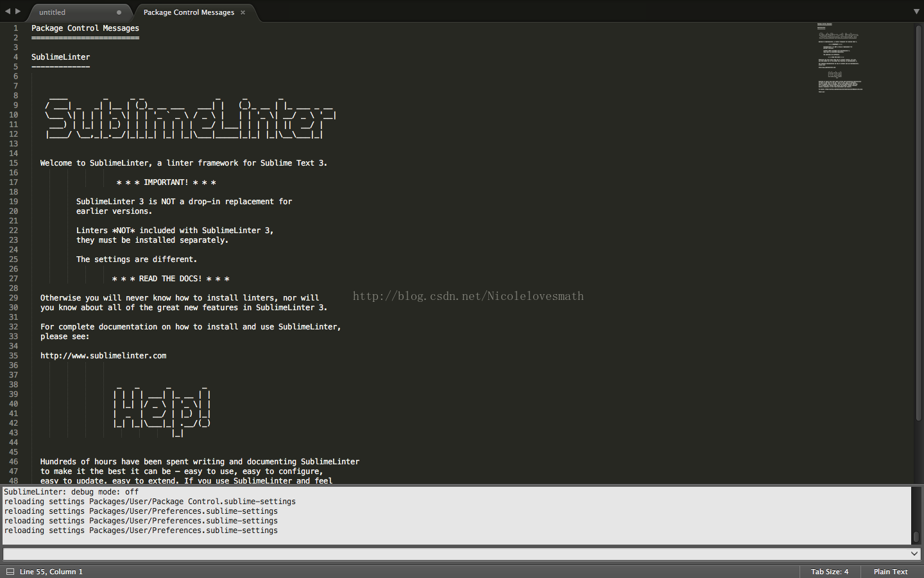924x578 pixels.
Task: Click the '* * * IMPORTANT! * * *' line
Action: pos(166,182)
